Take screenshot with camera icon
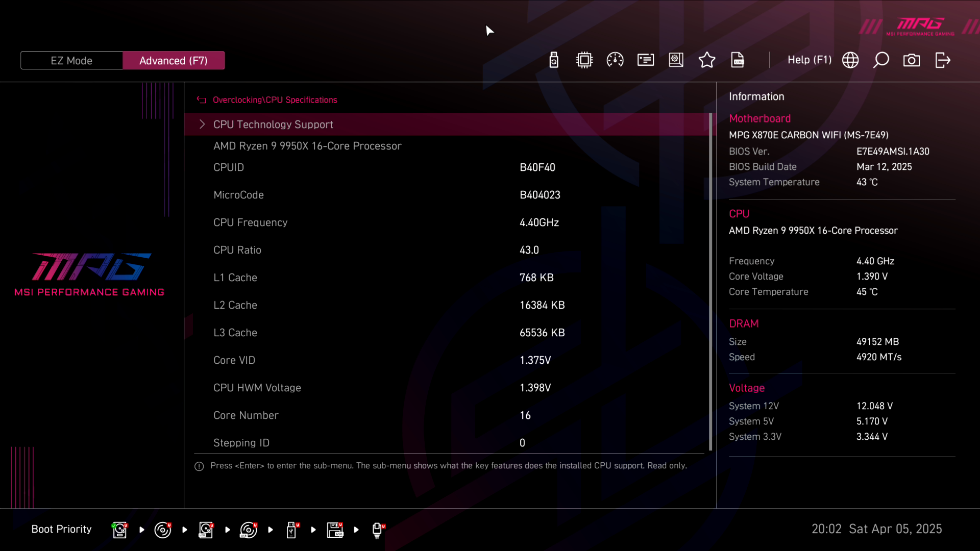Viewport: 980px width, 551px height. tap(912, 60)
